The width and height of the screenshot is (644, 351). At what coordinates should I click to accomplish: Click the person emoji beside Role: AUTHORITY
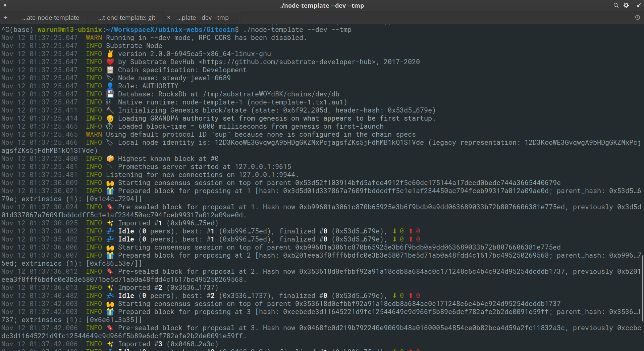110,86
